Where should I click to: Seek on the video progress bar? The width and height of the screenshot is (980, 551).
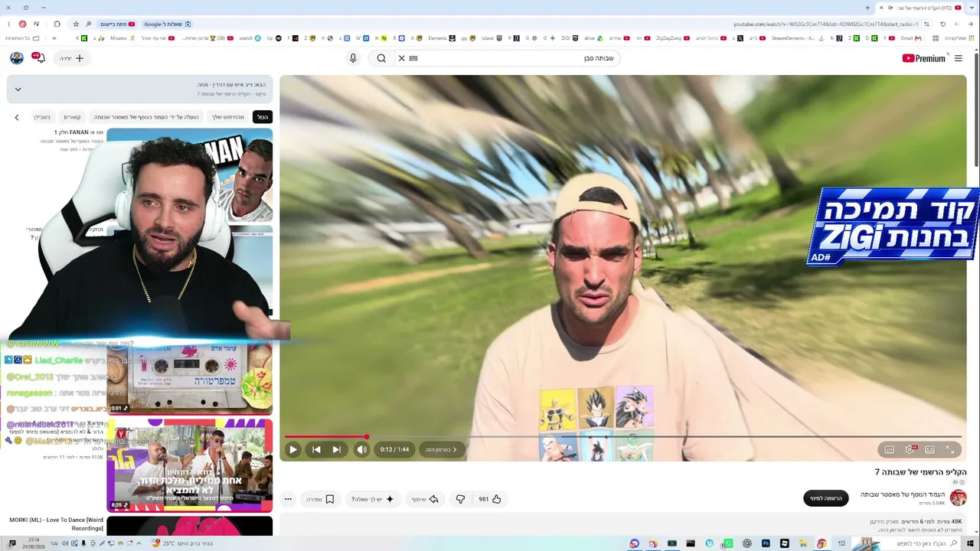point(623,436)
